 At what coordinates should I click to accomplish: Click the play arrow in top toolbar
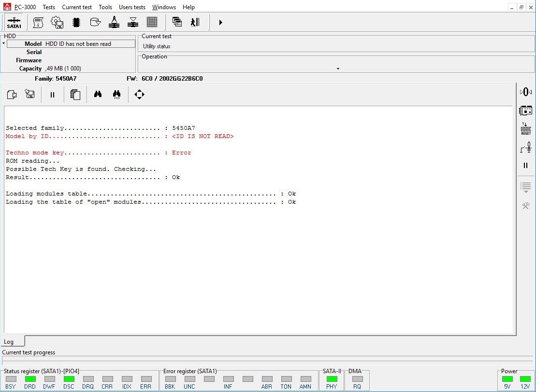[x=220, y=23]
